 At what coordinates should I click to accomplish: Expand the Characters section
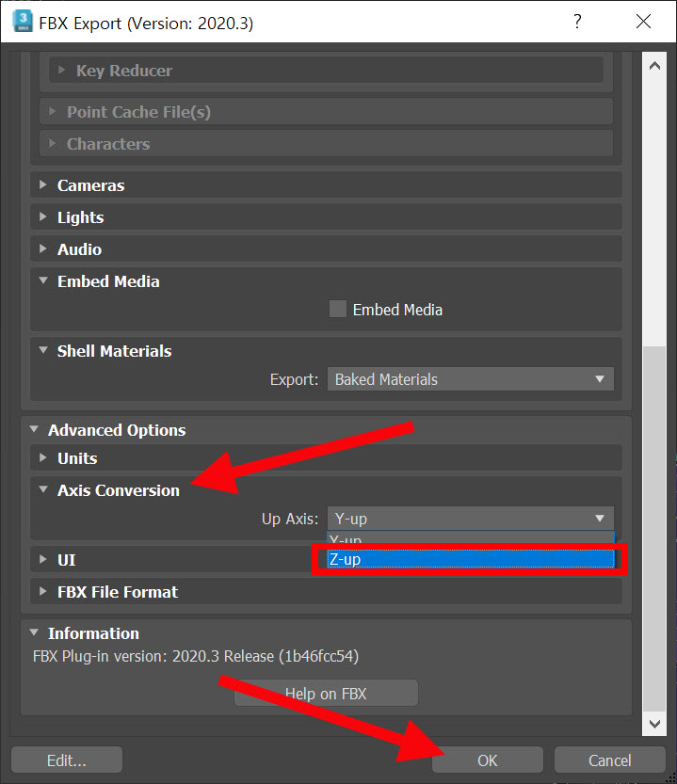click(326, 144)
